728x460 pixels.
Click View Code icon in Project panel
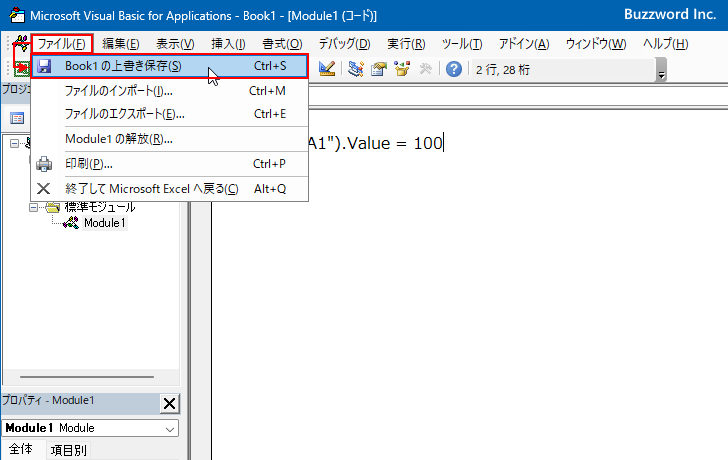pos(17,118)
